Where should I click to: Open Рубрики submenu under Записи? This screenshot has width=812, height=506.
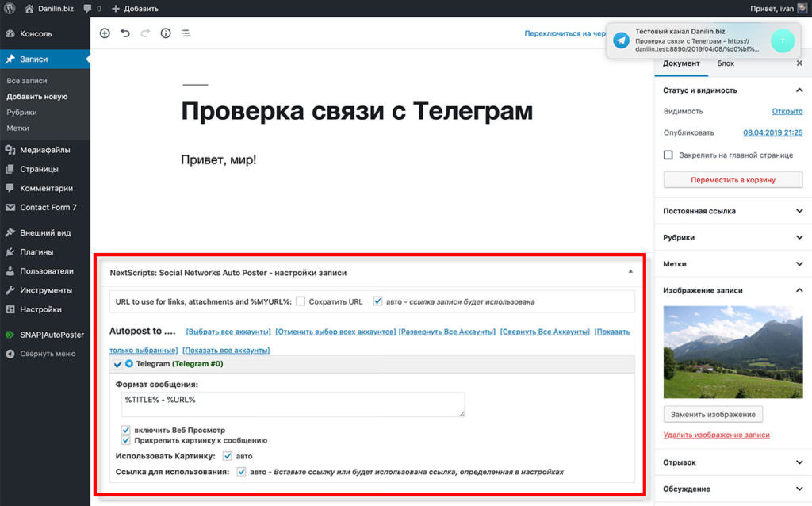(x=21, y=113)
